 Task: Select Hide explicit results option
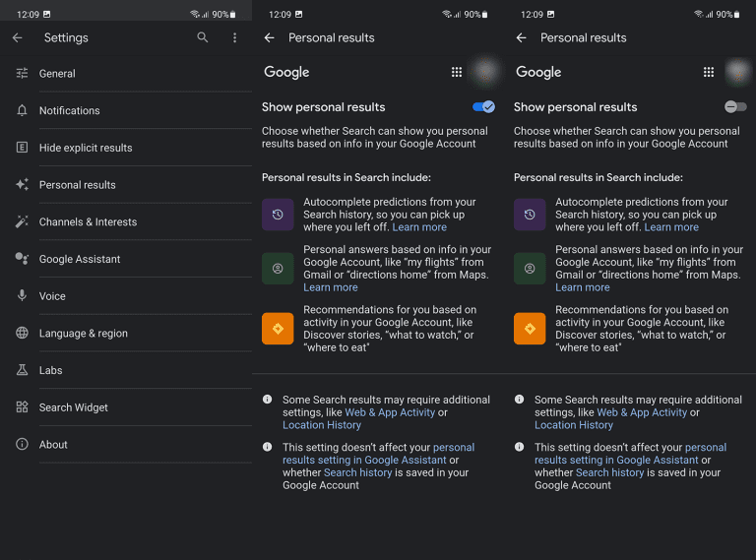86,148
